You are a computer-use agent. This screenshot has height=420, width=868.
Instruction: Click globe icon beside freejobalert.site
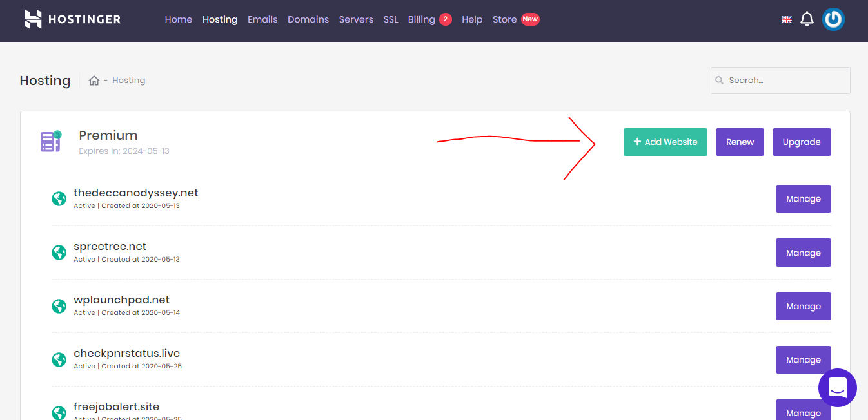tap(59, 412)
